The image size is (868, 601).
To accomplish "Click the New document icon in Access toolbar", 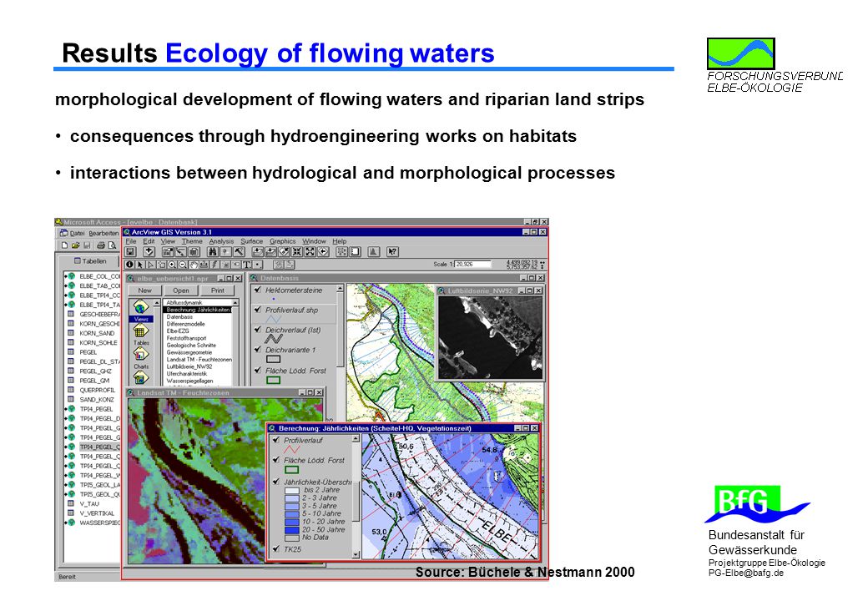I will [x=65, y=245].
